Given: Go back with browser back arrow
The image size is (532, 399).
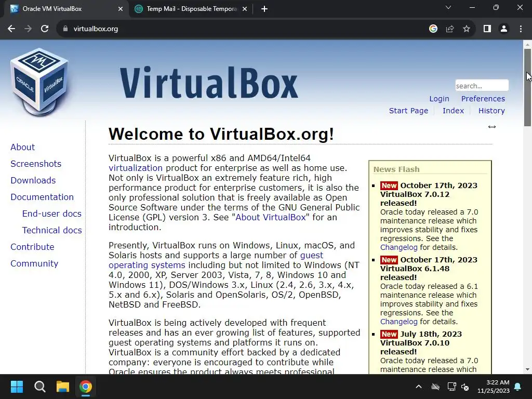Looking at the screenshot, I should pos(11,29).
